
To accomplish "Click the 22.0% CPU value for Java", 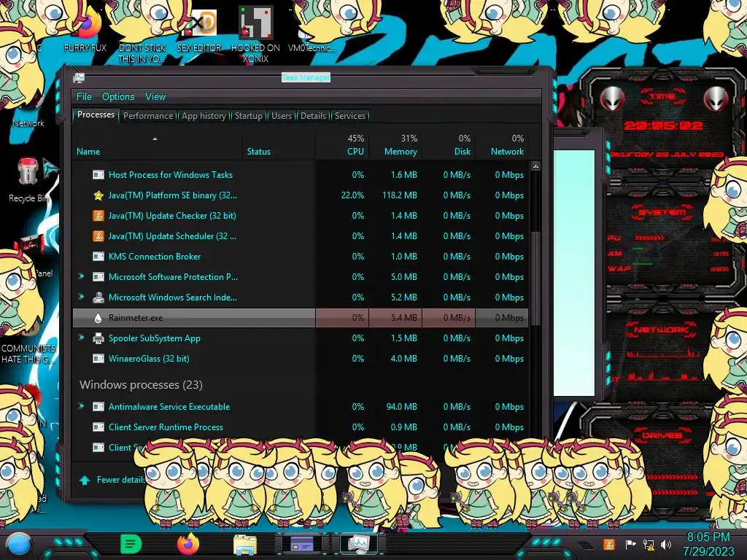I will click(x=352, y=195).
